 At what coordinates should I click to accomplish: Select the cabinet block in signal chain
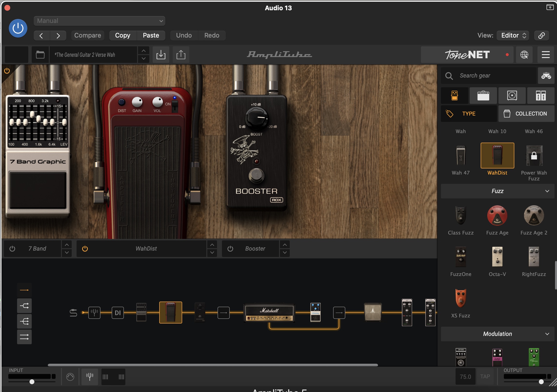tap(373, 312)
